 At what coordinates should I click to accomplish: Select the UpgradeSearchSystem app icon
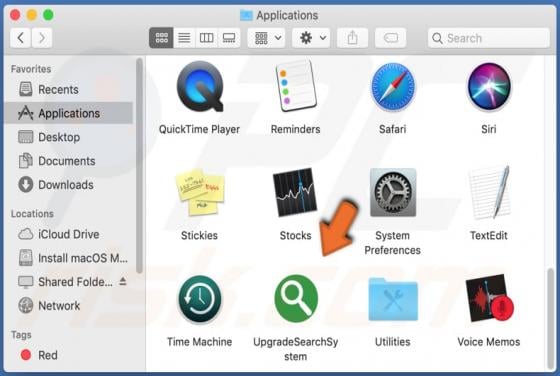click(296, 299)
